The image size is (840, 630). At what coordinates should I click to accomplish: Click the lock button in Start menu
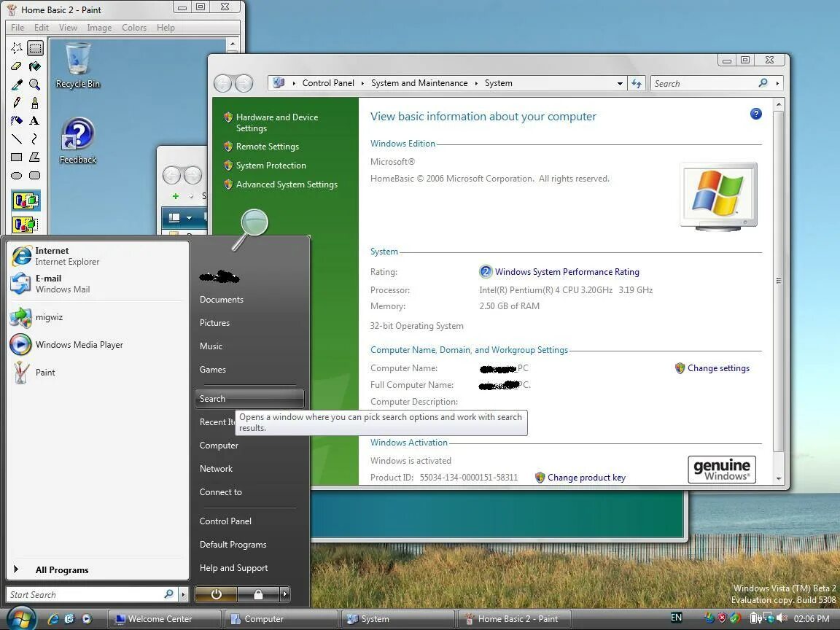[x=258, y=594]
